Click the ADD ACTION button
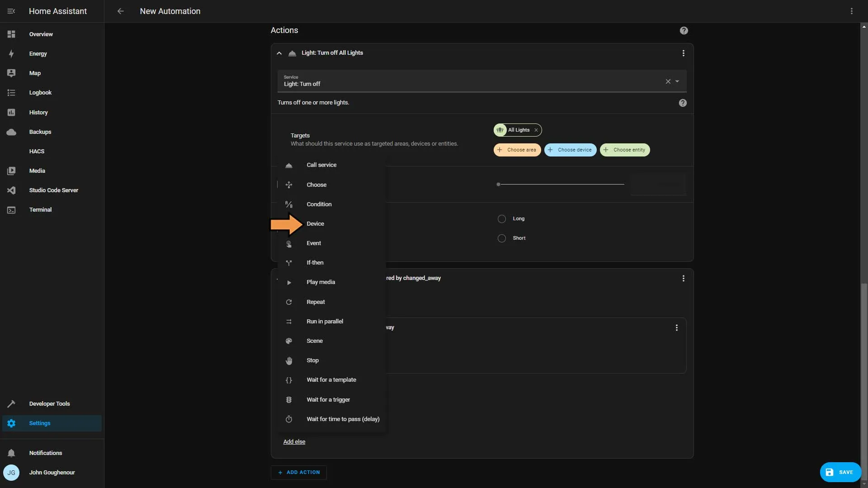868x488 pixels. [x=298, y=472]
